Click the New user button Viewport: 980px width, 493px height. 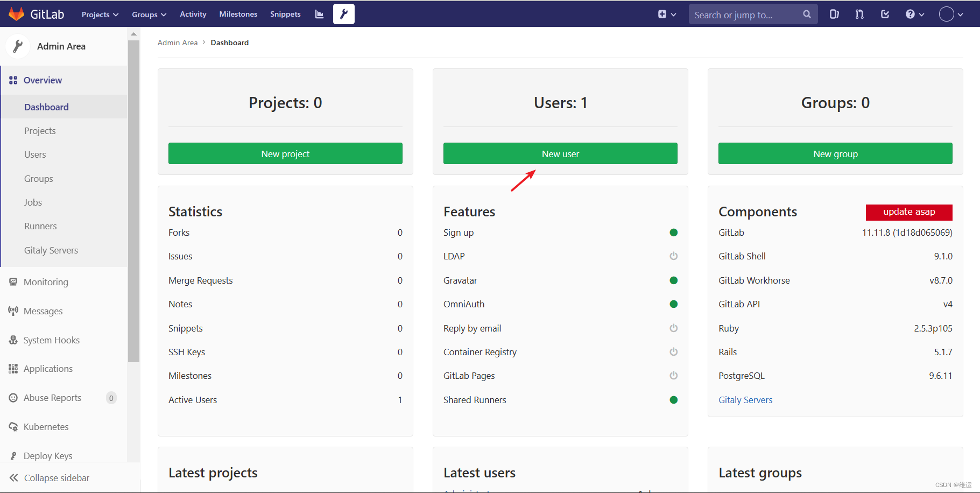click(560, 153)
